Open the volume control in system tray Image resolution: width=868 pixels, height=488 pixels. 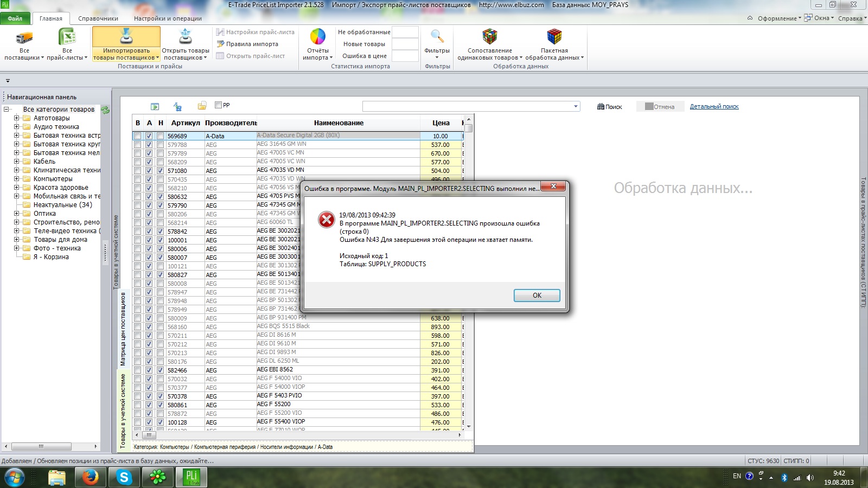coord(810,478)
